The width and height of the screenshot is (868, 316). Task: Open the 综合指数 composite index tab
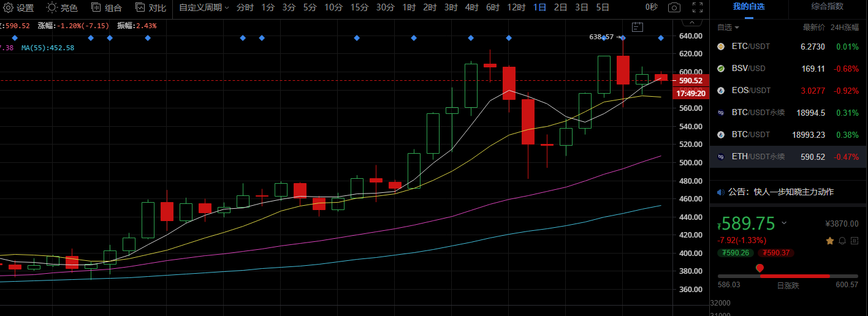point(828,6)
